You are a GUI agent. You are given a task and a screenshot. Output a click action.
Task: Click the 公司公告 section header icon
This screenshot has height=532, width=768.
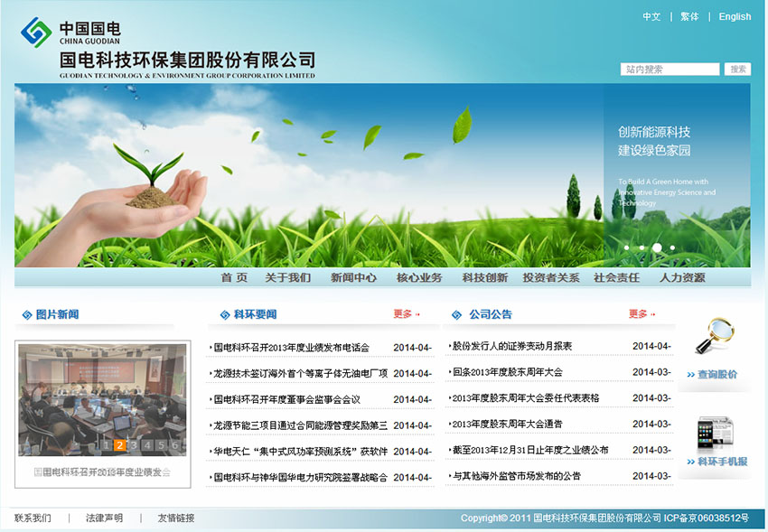tap(457, 314)
